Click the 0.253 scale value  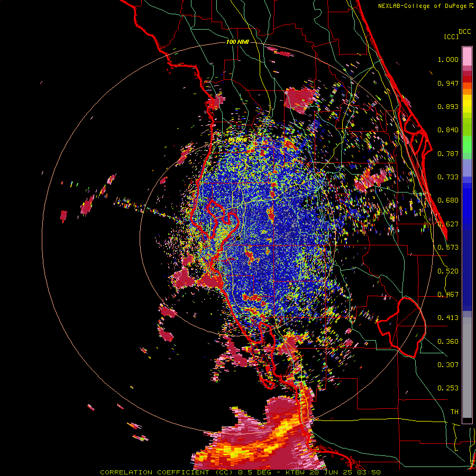click(x=448, y=388)
